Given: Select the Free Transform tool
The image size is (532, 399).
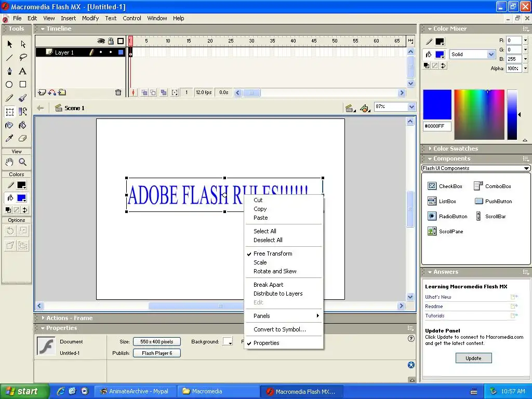Looking at the screenshot, I should pyautogui.click(x=9, y=112).
